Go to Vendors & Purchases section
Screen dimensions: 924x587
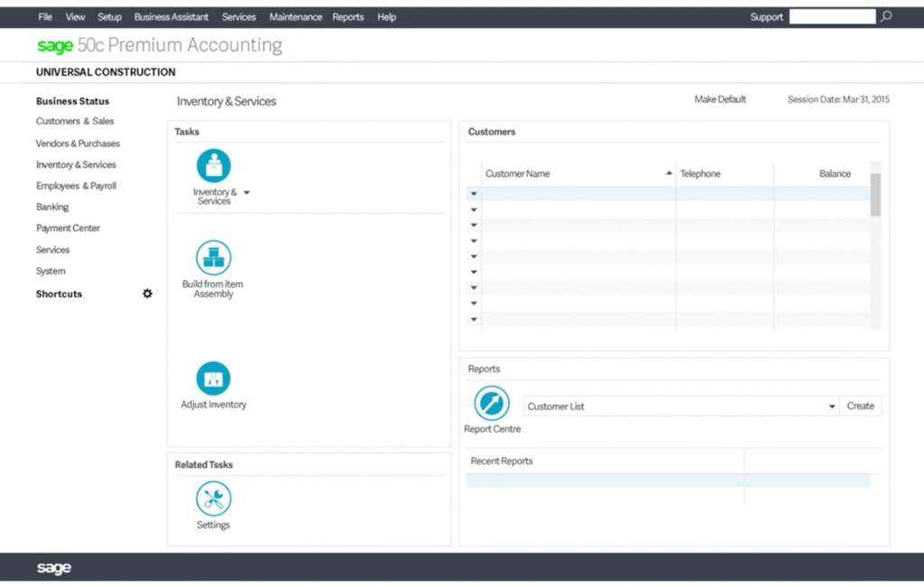click(x=78, y=143)
